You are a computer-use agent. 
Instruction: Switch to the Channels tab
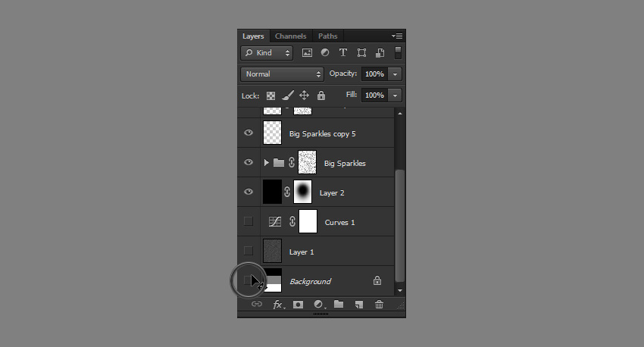click(291, 36)
